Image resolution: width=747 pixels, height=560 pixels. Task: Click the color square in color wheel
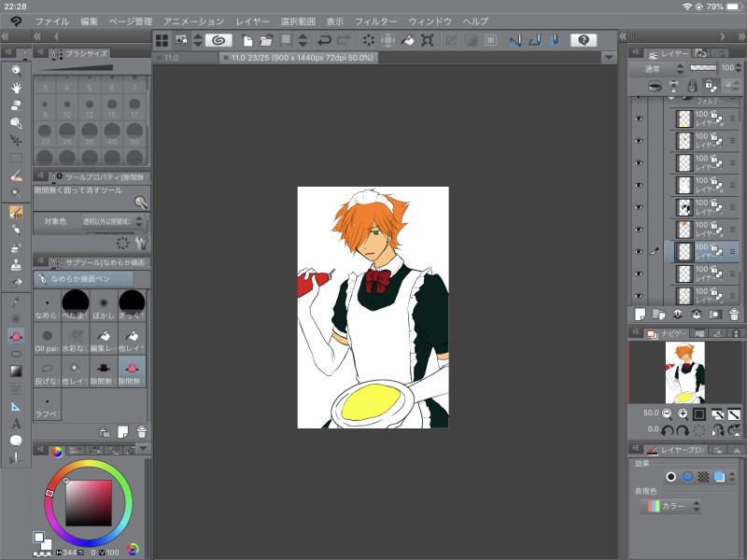click(x=89, y=502)
